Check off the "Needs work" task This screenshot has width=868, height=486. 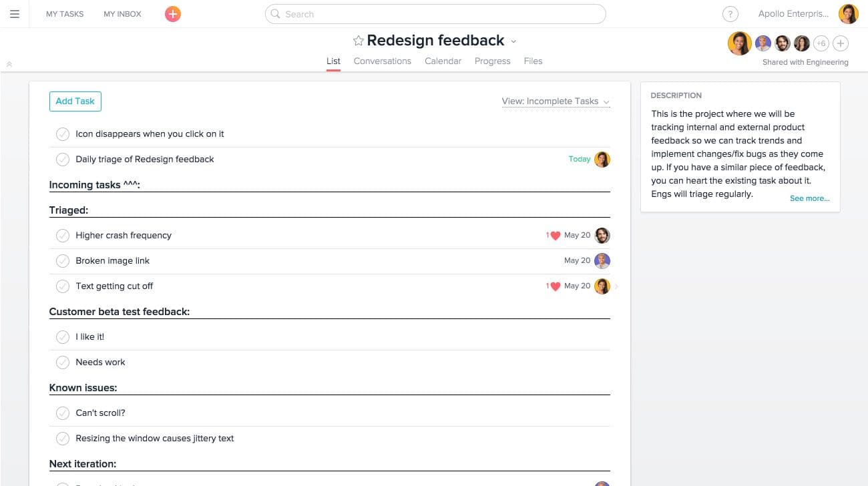pos(63,362)
